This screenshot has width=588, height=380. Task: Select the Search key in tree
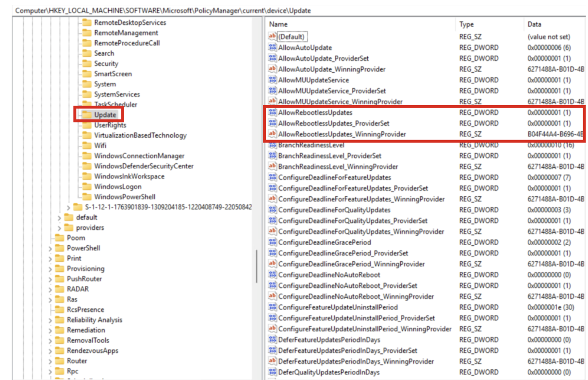pyautogui.click(x=104, y=53)
